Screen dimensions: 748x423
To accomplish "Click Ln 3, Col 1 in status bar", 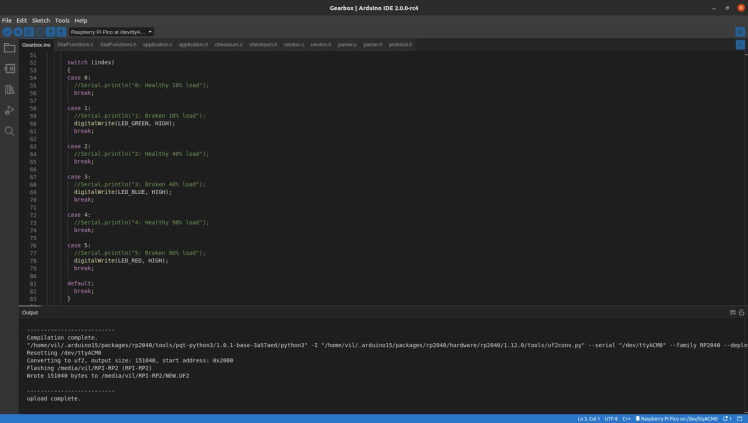I will click(x=588, y=418).
